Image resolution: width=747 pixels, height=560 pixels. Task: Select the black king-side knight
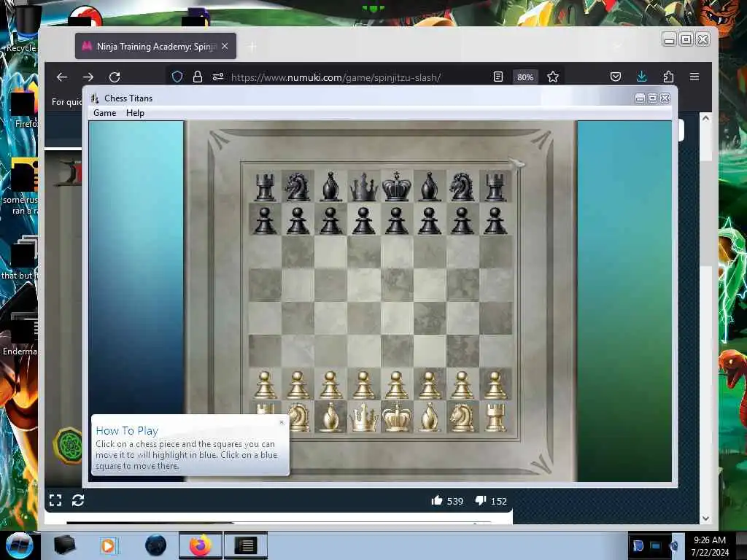pyautogui.click(x=462, y=187)
